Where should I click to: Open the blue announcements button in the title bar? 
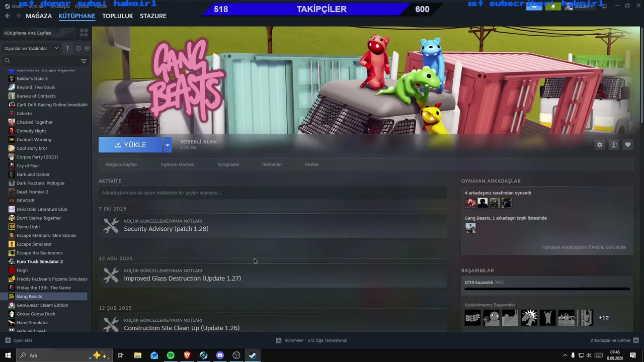coord(534,6)
